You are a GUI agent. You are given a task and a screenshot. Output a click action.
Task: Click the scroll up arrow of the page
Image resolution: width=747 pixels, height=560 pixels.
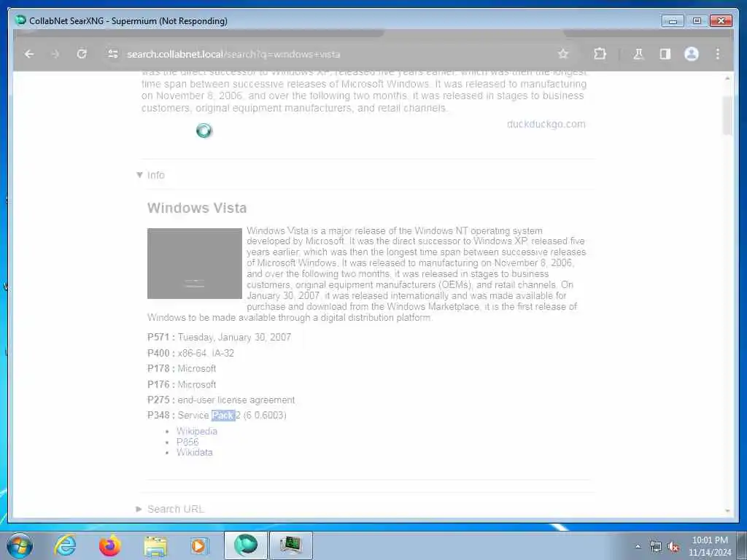(x=727, y=78)
